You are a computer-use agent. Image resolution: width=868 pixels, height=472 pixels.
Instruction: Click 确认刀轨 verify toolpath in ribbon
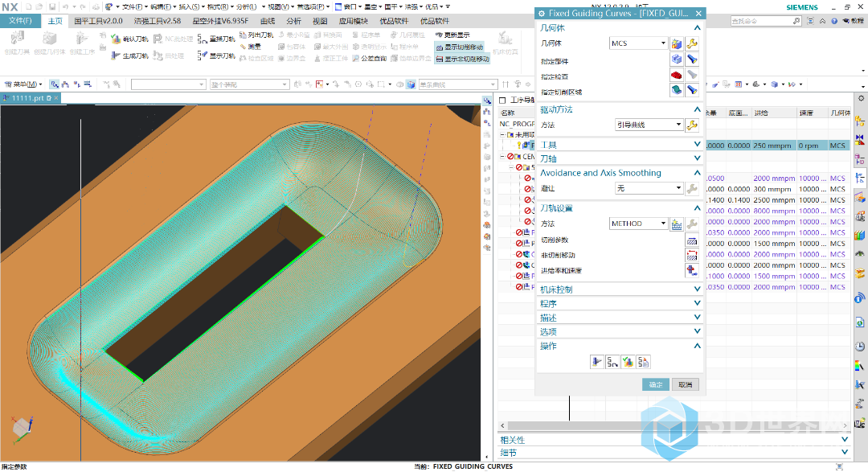pos(129,39)
